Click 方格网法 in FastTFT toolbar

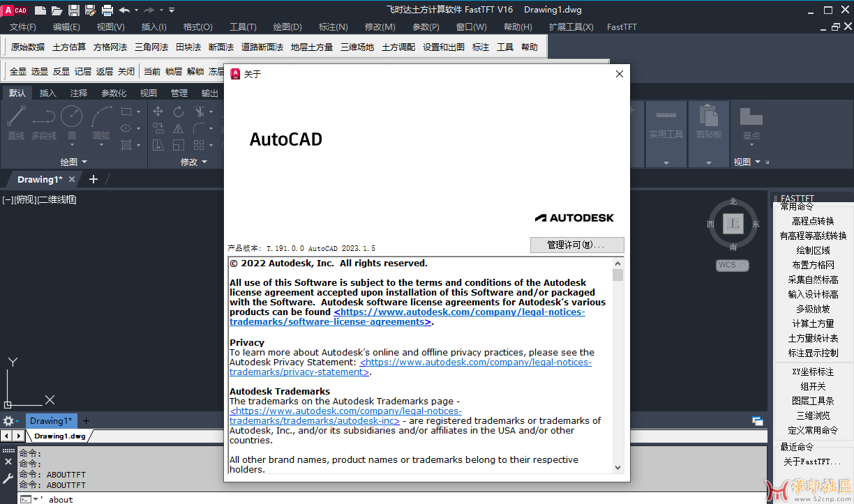[110, 47]
